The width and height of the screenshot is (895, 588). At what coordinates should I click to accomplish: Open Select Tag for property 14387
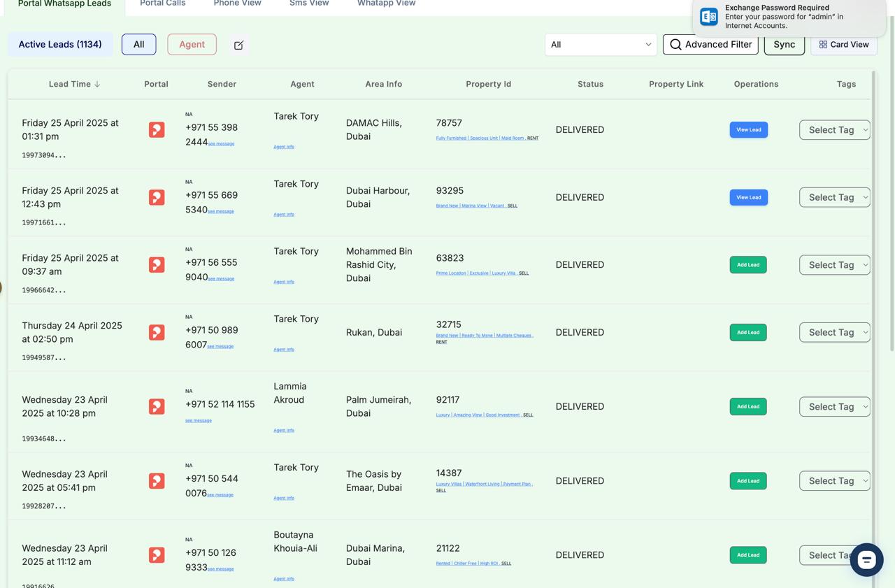click(x=835, y=481)
